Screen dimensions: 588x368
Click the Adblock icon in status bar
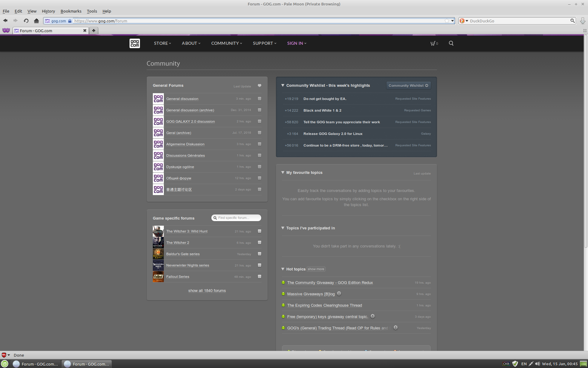click(4, 355)
